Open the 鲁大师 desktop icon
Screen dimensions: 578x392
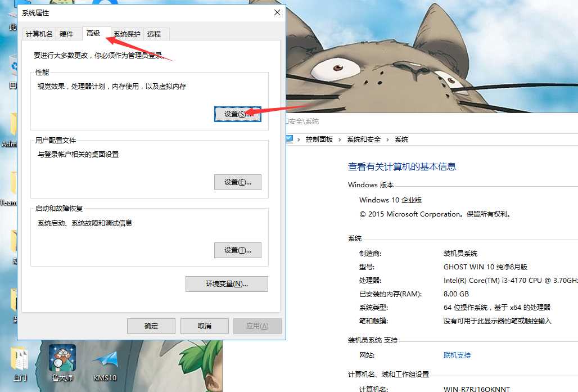pyautogui.click(x=62, y=363)
